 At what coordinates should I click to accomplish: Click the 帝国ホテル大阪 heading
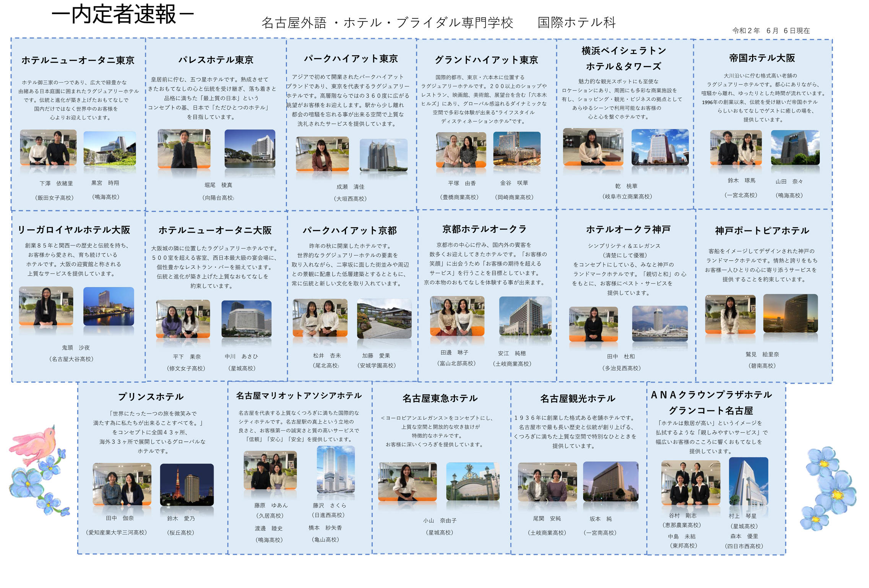762,58
